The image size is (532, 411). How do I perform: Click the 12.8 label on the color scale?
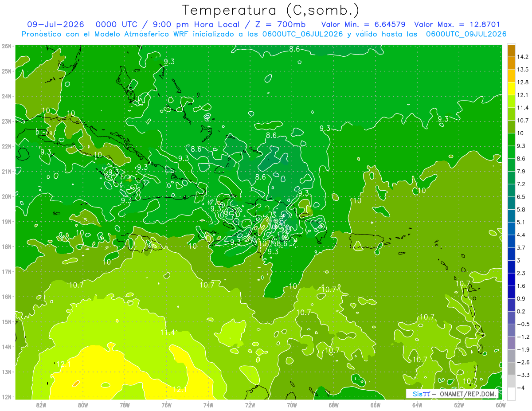point(523,82)
